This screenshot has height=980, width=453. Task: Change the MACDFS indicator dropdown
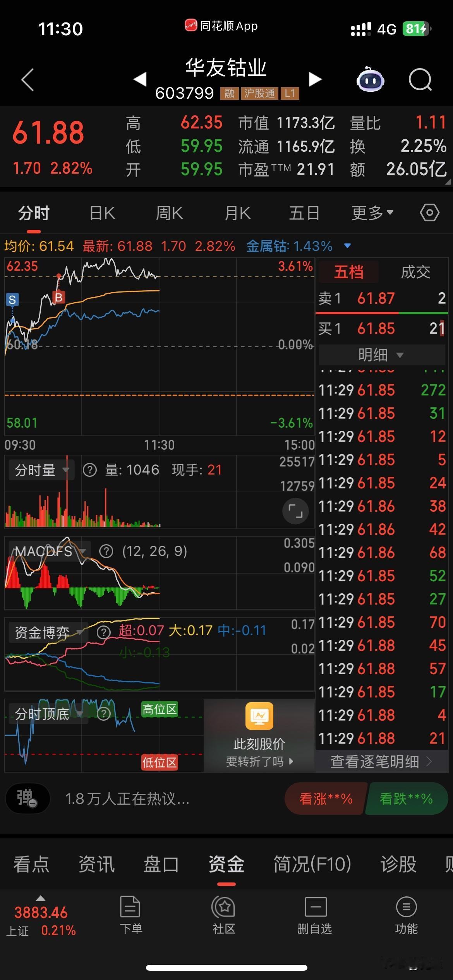50,551
